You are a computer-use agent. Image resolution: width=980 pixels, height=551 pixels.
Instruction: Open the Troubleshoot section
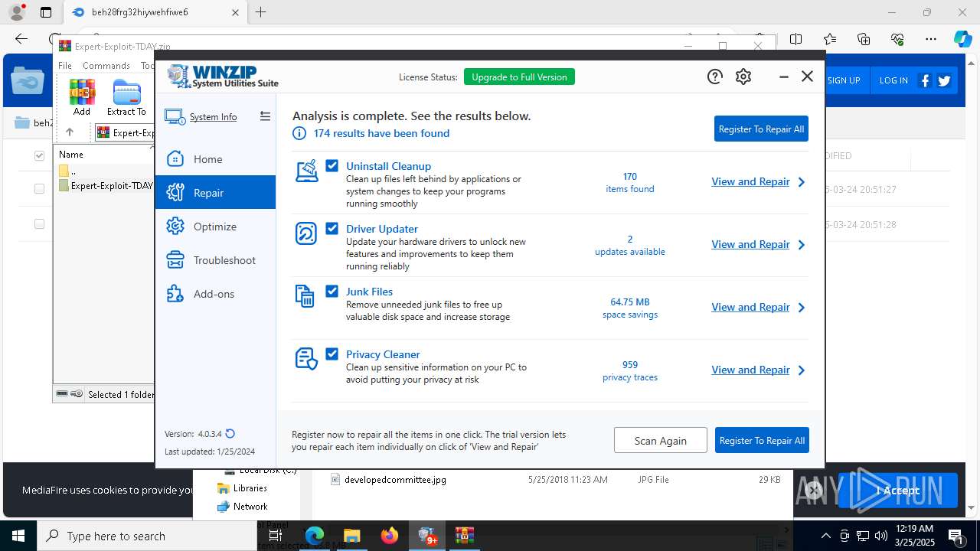[215, 260]
